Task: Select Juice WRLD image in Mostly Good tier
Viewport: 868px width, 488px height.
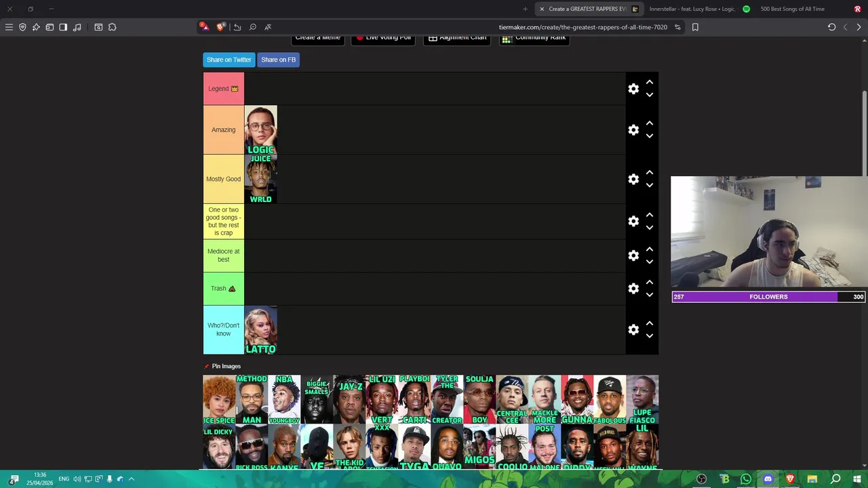Action: (261, 179)
